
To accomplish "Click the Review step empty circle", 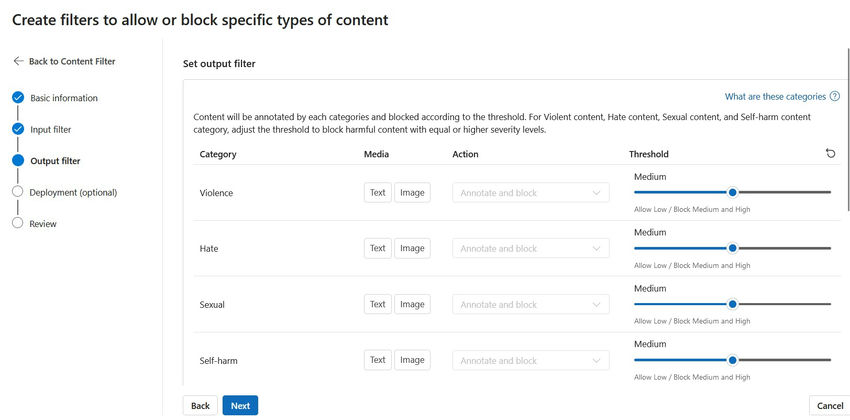I will coord(17,223).
